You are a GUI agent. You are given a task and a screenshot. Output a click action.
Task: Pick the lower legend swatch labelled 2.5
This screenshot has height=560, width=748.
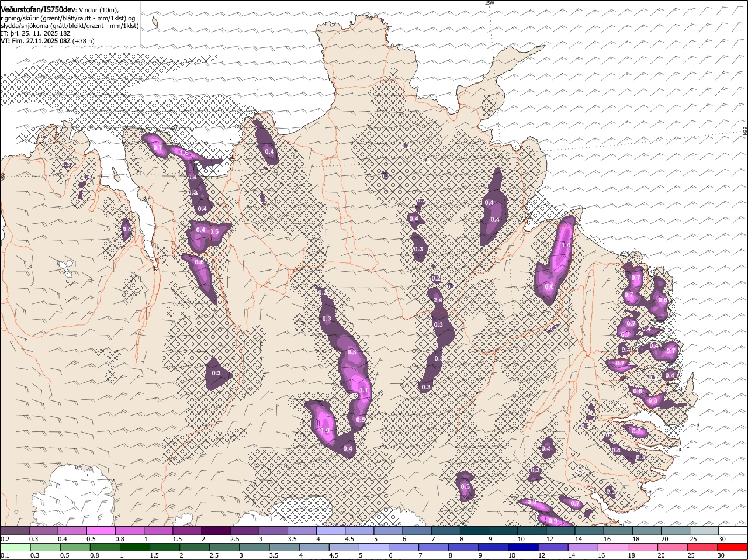tap(224, 547)
